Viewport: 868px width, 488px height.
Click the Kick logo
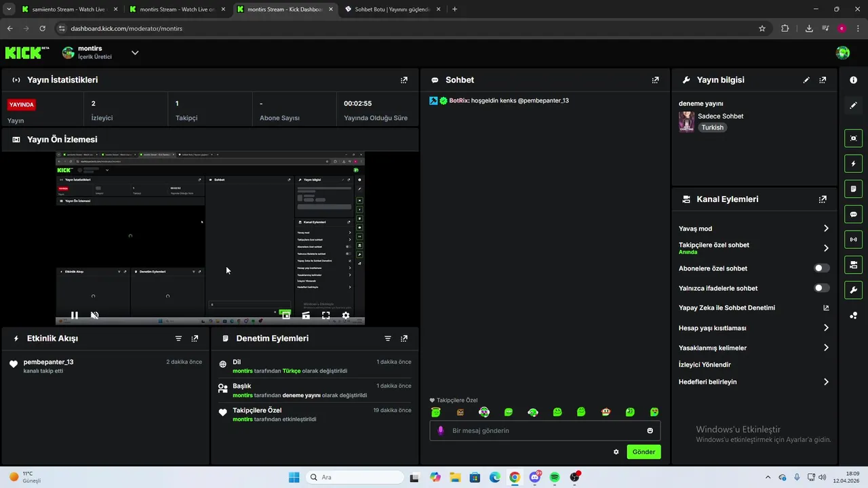(27, 53)
